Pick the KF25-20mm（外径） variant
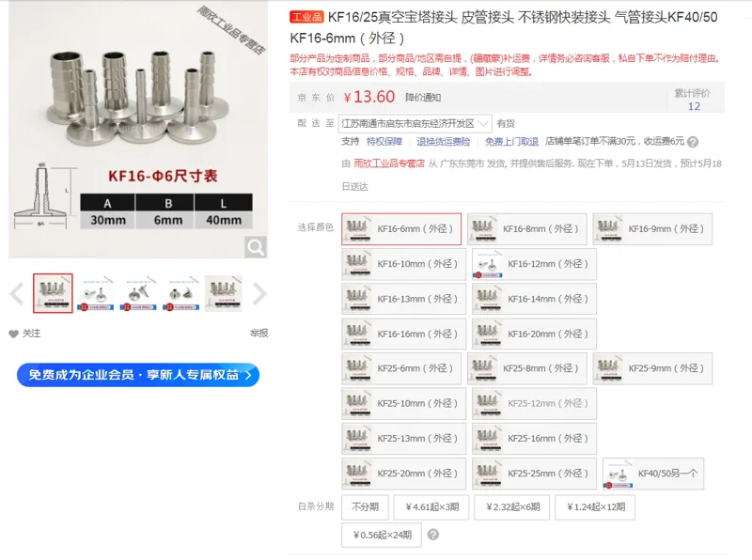Image resolution: width=752 pixels, height=560 pixels. [x=404, y=474]
